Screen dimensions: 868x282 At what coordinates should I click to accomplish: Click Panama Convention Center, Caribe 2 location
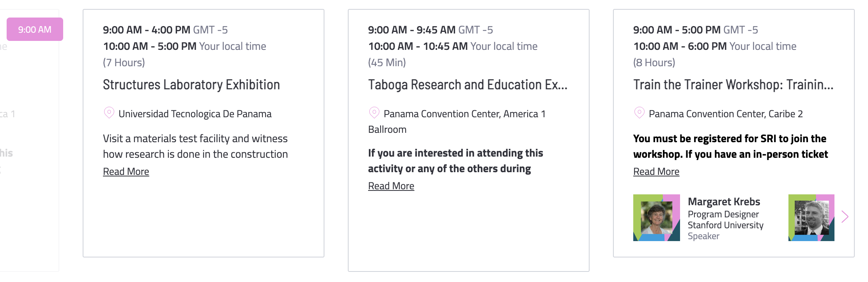(726, 114)
